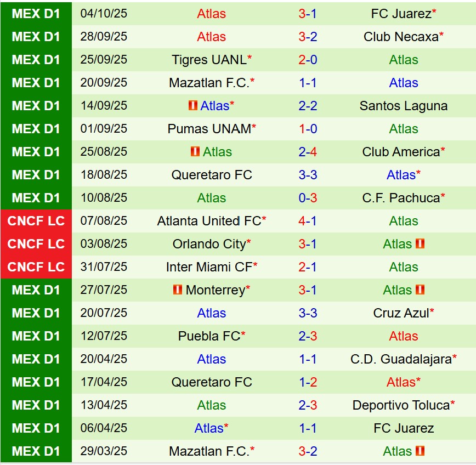Viewport: 476px width, 465px height.
Task: View the 2-4 score against Club America
Action: tap(308, 152)
